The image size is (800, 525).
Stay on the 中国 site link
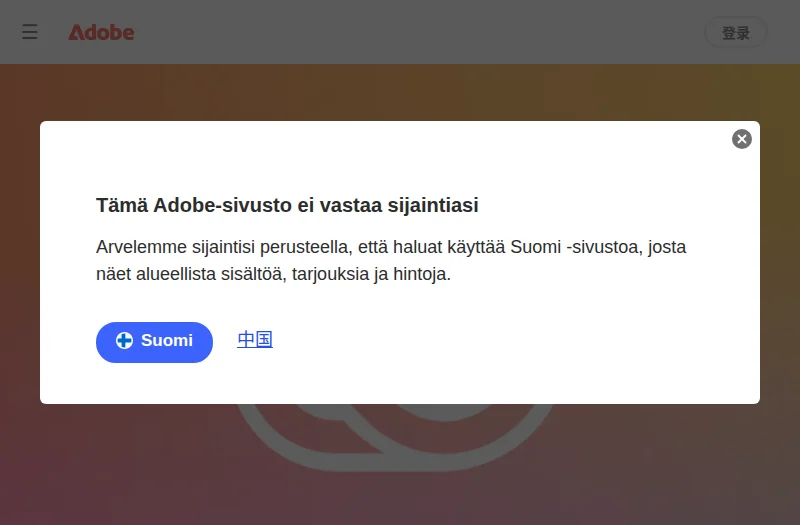255,339
